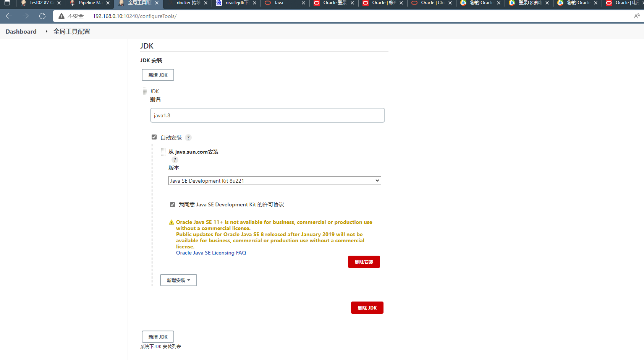The height and width of the screenshot is (360, 644).
Task: Open the Java SE Development Kit version dropdown
Action: 275,181
